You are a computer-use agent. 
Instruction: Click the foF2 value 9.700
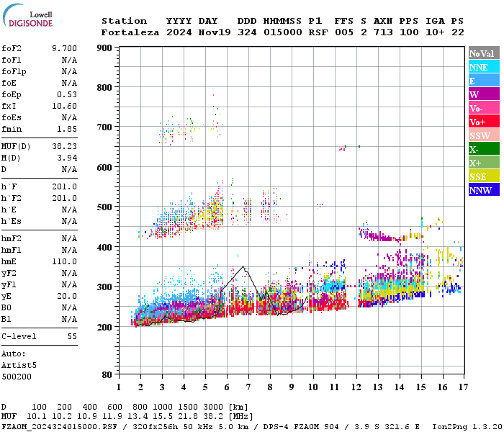(64, 48)
